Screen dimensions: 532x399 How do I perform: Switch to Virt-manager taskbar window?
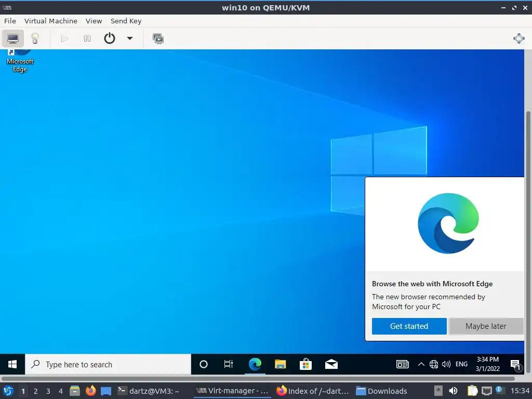(x=232, y=391)
